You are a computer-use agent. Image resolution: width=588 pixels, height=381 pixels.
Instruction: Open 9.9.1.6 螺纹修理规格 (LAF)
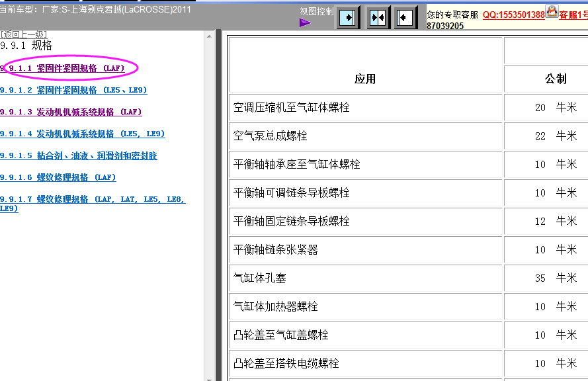tap(58, 177)
